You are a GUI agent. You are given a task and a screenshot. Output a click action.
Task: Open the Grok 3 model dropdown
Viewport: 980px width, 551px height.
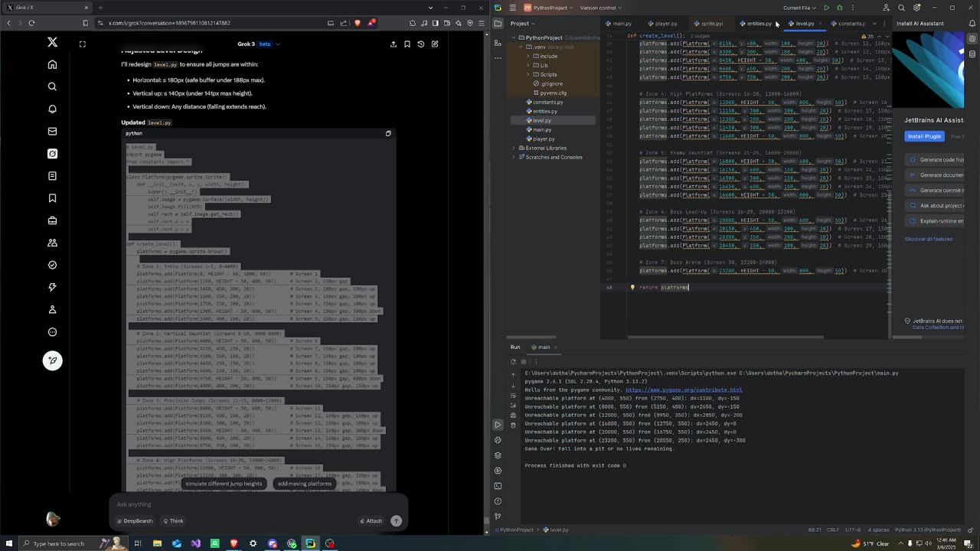[259, 44]
